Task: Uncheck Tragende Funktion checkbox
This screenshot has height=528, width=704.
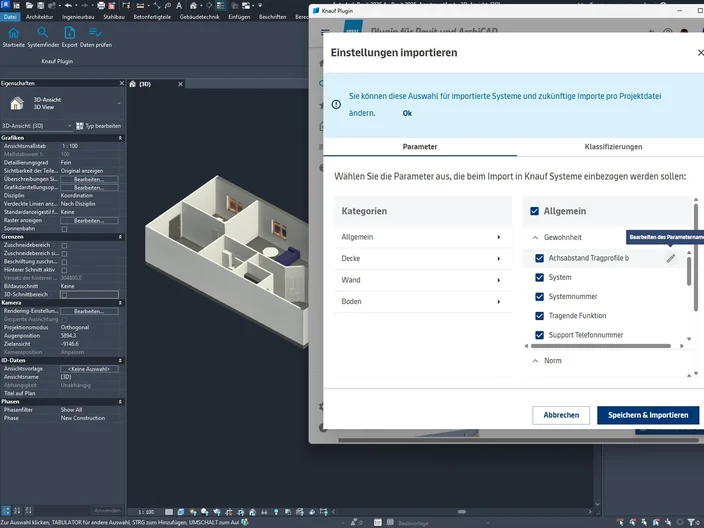Action: point(540,316)
